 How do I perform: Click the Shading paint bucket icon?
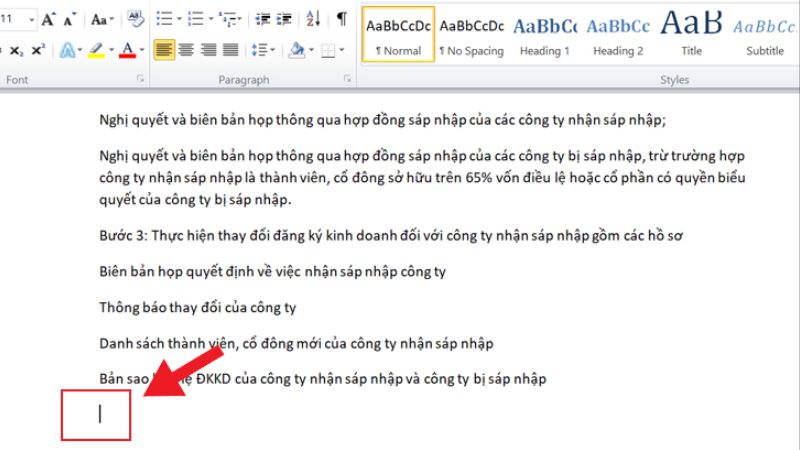[x=297, y=50]
